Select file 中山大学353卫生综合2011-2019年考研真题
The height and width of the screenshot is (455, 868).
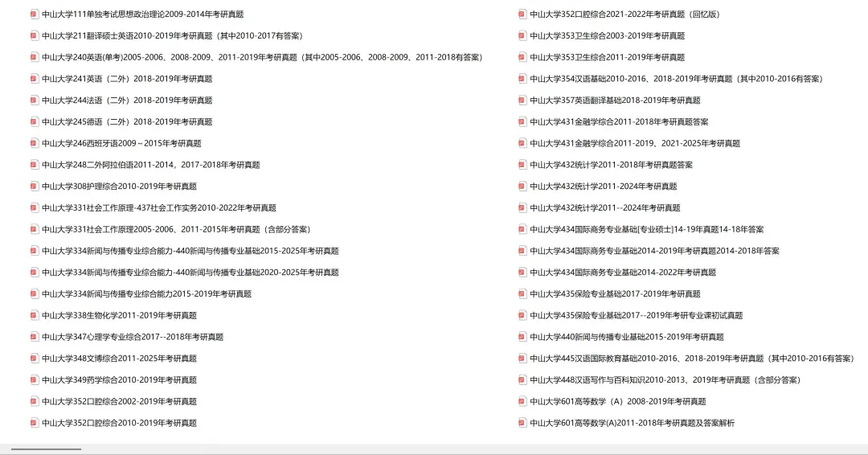click(x=608, y=58)
